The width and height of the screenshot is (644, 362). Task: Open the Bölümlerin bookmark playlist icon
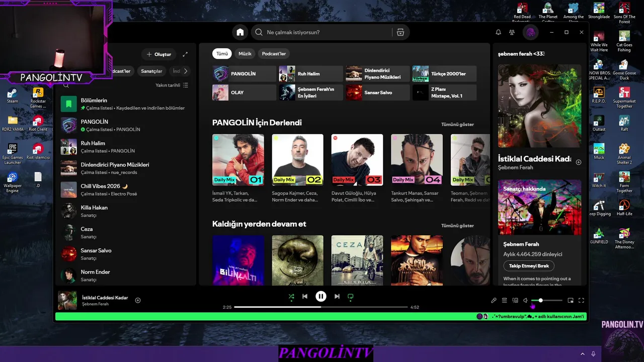[69, 104]
